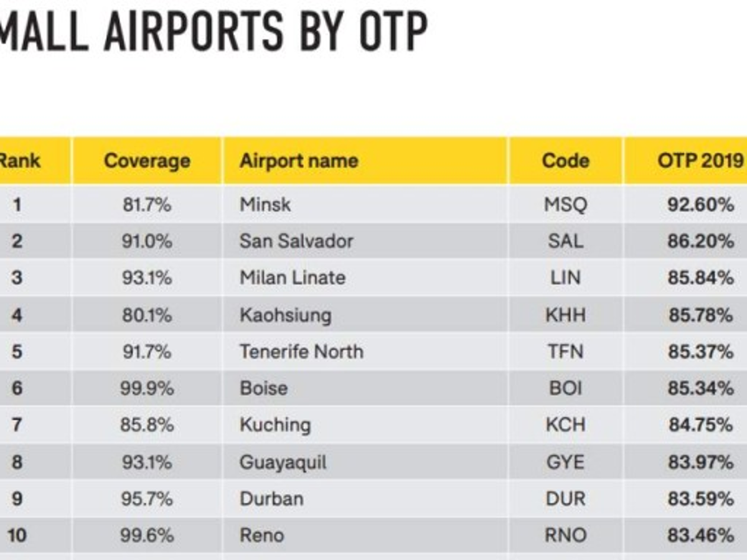Select the Minsk airport name cell
This screenshot has width=747, height=560.
265,205
